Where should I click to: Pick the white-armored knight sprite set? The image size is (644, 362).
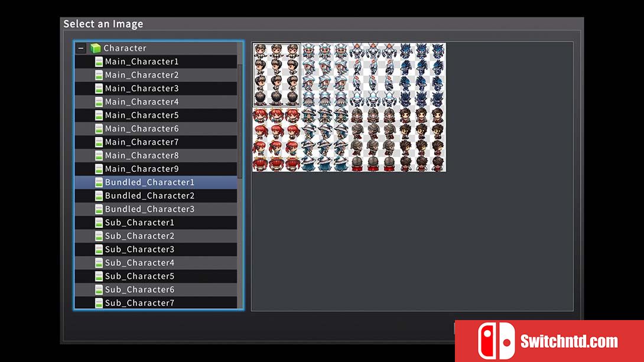pos(325,75)
